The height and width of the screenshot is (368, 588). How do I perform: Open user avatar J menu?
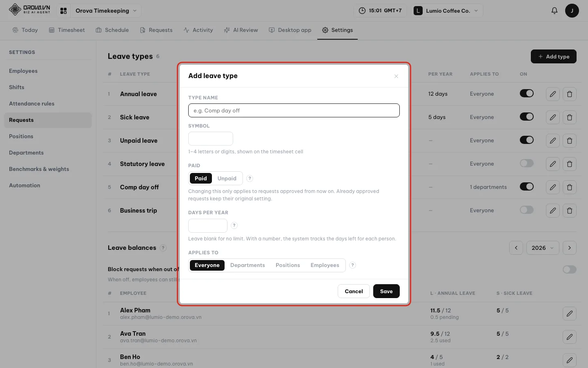572,11
